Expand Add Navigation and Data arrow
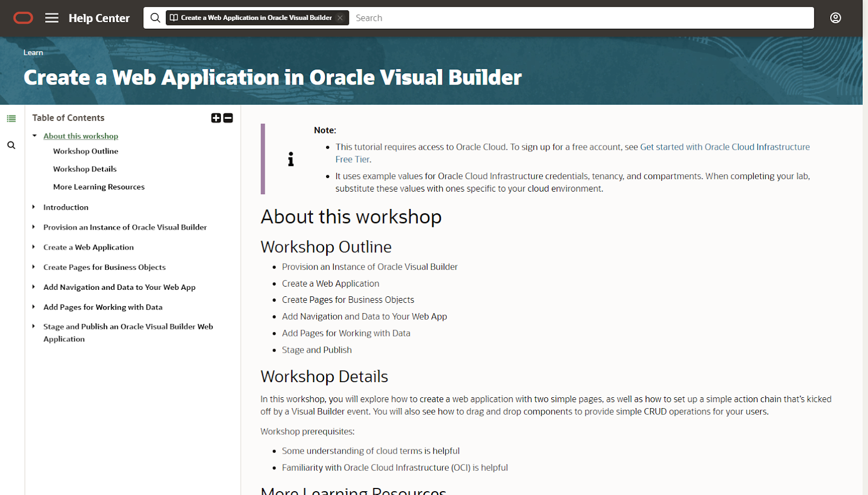Viewport: 868px width, 495px height. (34, 287)
